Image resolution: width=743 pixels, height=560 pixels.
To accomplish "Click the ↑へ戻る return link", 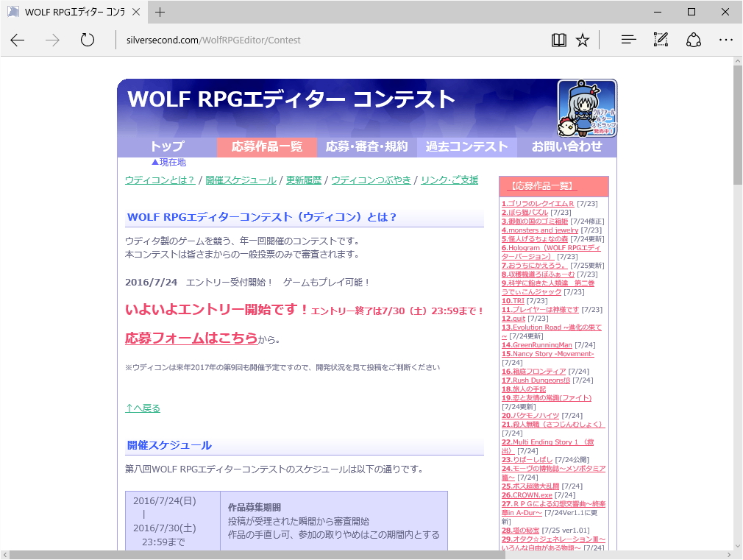I will (x=142, y=408).
